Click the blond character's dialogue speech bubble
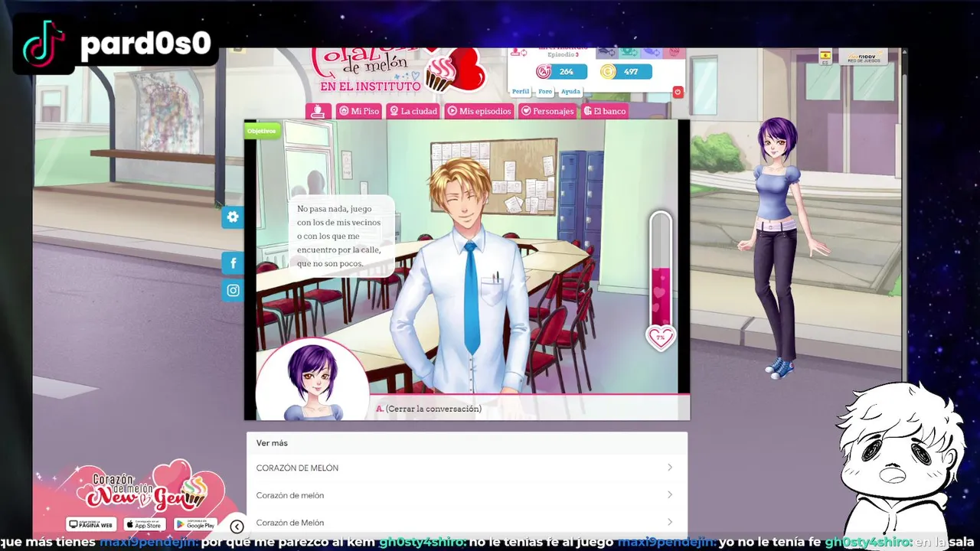 341,236
